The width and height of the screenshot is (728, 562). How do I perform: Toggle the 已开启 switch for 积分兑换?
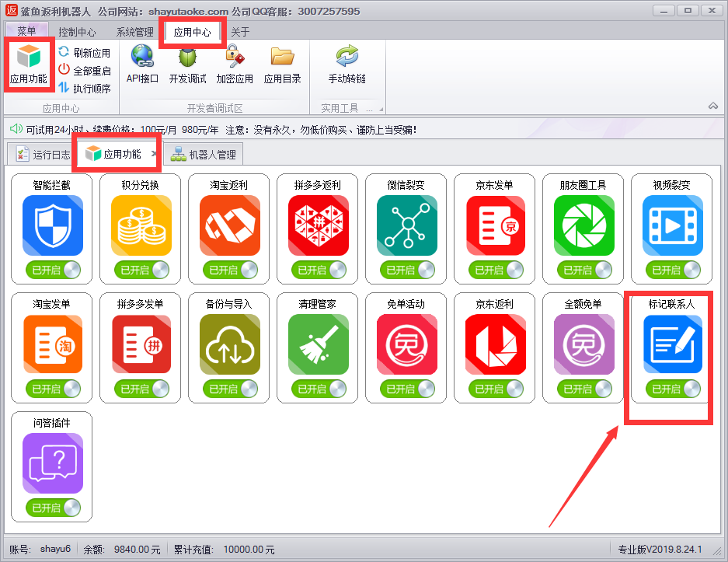[x=142, y=270]
